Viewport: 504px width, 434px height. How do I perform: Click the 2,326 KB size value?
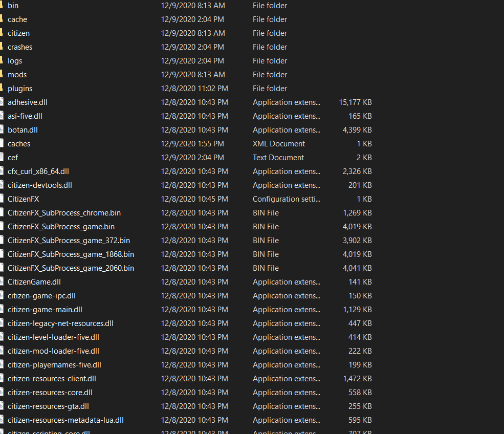[357, 171]
